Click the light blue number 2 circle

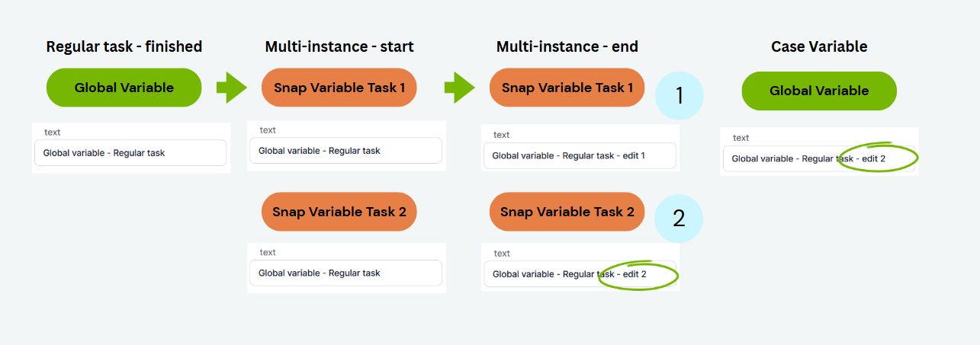pos(679,219)
